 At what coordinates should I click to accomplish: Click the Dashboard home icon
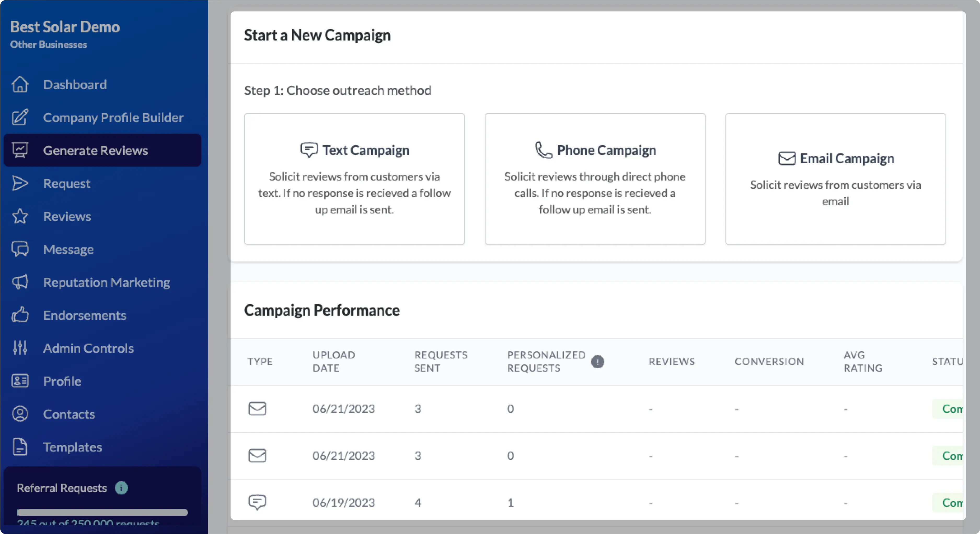point(20,84)
